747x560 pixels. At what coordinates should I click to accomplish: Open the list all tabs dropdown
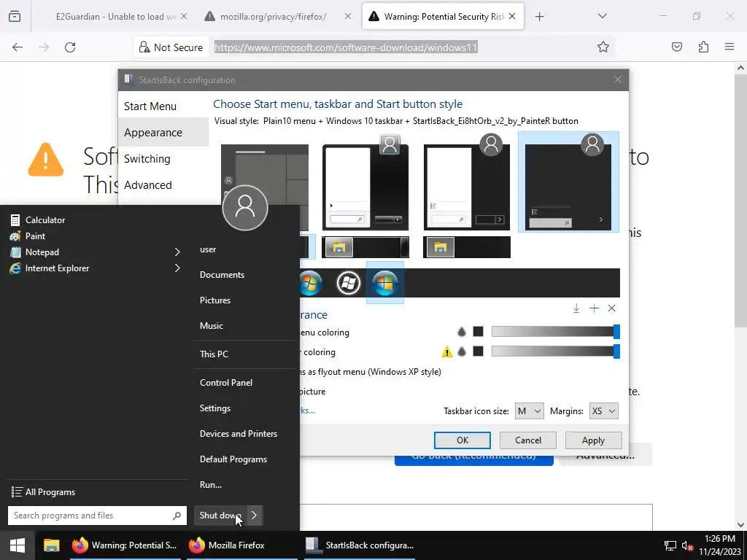click(602, 16)
